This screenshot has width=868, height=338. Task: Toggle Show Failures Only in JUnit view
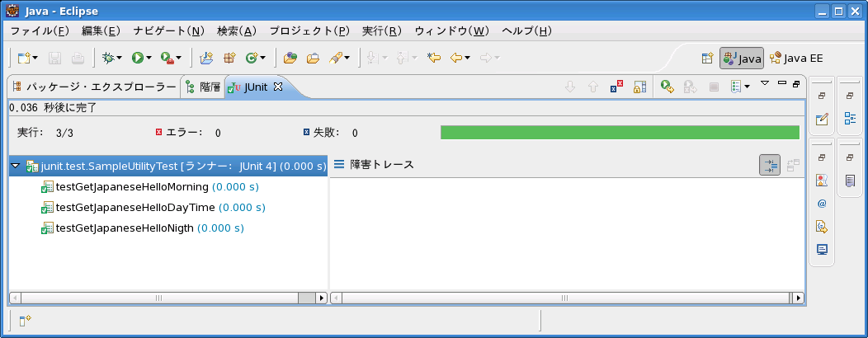(x=616, y=87)
